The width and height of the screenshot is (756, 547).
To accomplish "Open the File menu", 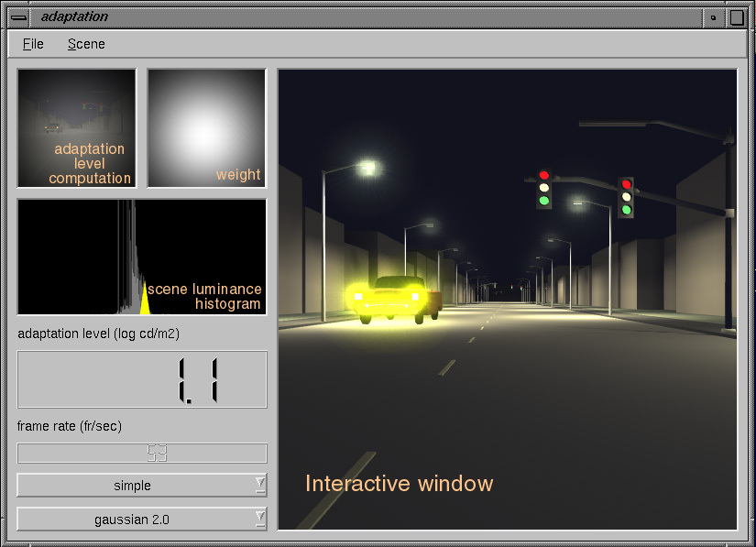I will pos(33,44).
